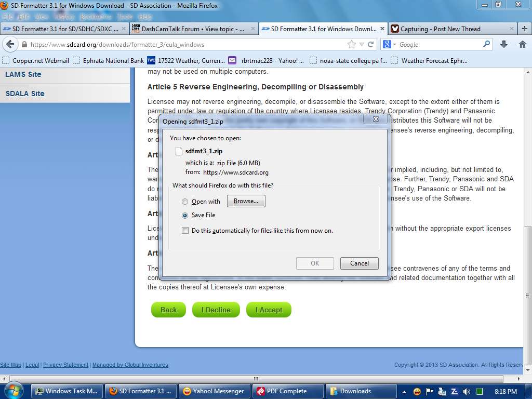
Task: Open the volume speaker tray icon
Action: [467, 392]
